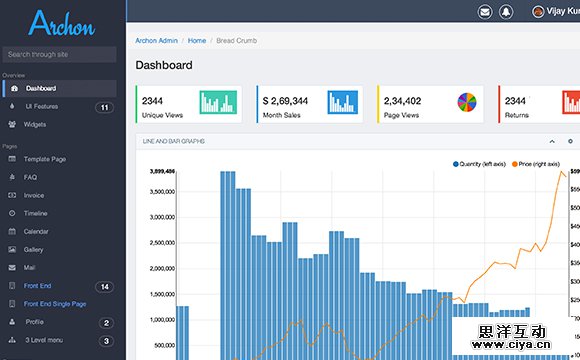Click the green Unique Views bar chart icon
Image resolution: width=580 pixels, height=360 pixels.
click(x=218, y=102)
